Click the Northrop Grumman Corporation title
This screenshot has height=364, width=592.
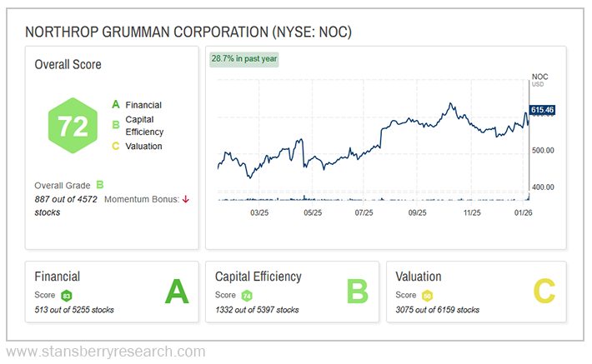(x=188, y=32)
